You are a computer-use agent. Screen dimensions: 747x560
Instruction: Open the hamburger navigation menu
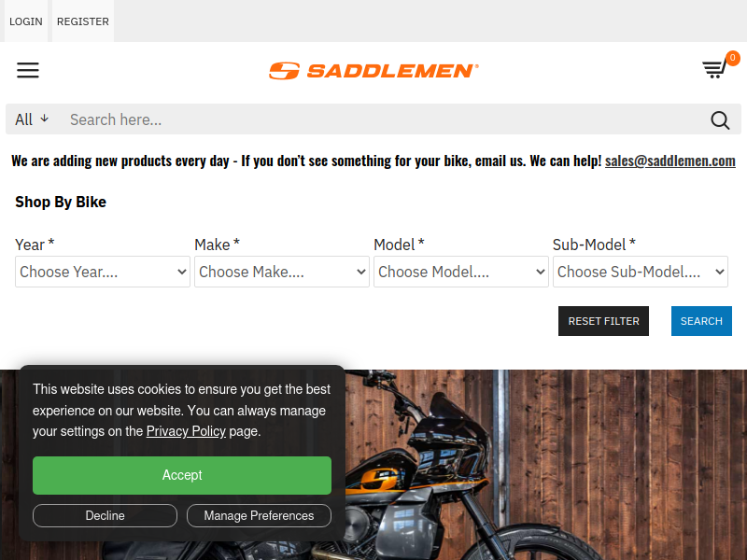coord(28,70)
